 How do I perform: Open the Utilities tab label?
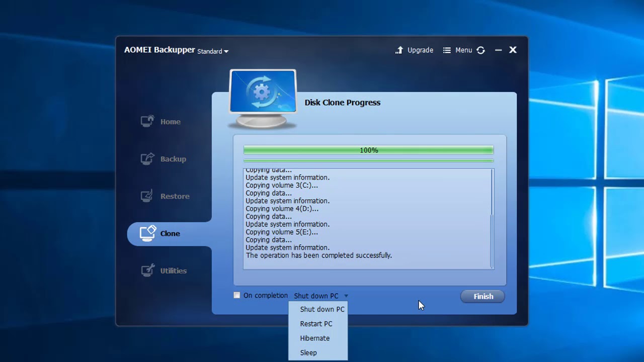(x=174, y=270)
